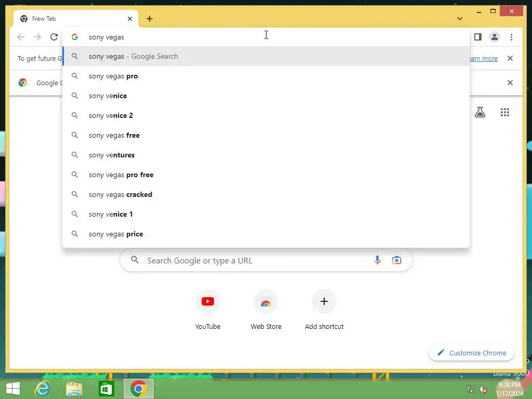Open Chrome three-dot menu

511,37
